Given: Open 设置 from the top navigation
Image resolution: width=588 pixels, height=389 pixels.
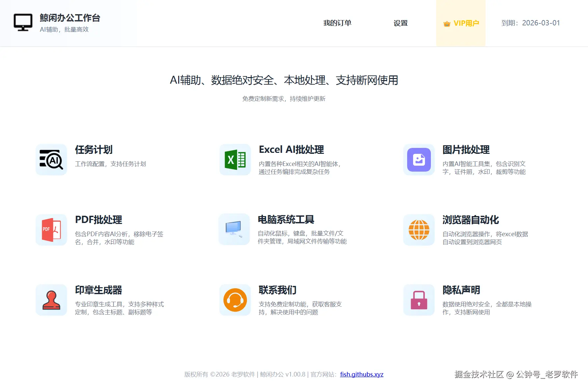Looking at the screenshot, I should click(401, 23).
